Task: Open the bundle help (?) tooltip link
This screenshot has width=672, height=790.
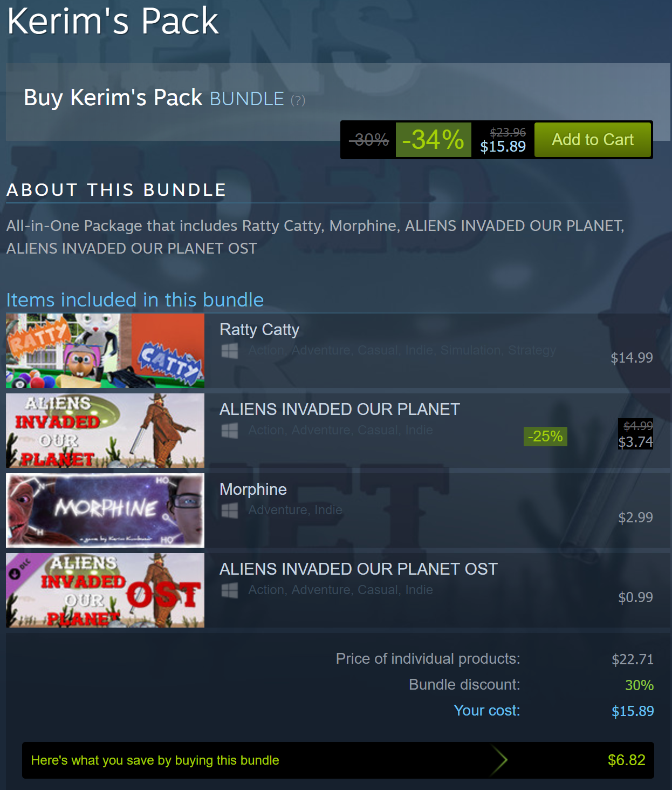Action: 298,100
